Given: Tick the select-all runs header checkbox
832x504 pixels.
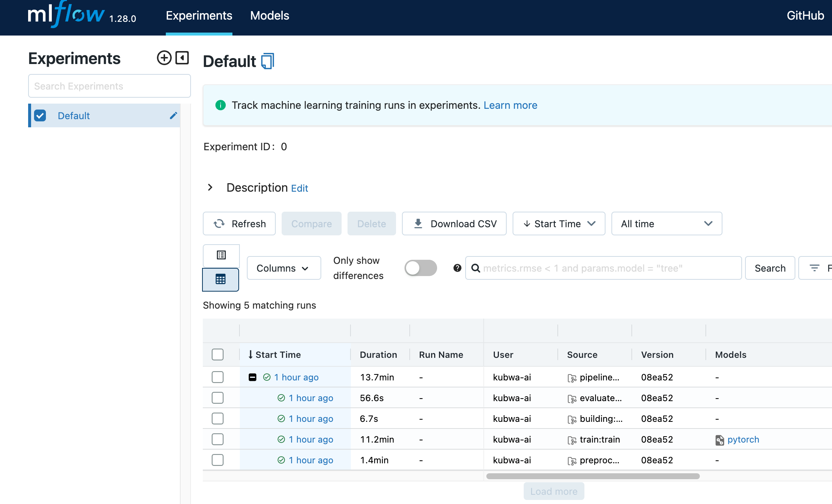Looking at the screenshot, I should click(x=218, y=355).
